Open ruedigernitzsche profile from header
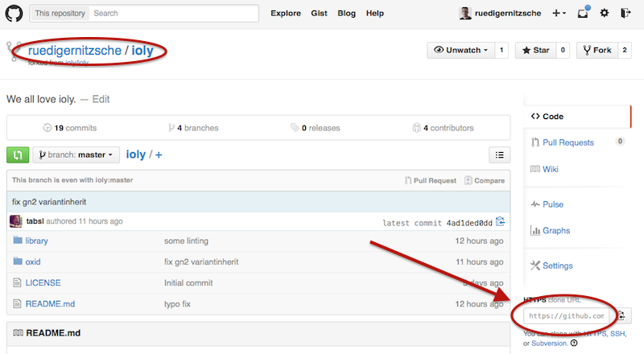The image size is (644, 354). click(508, 13)
